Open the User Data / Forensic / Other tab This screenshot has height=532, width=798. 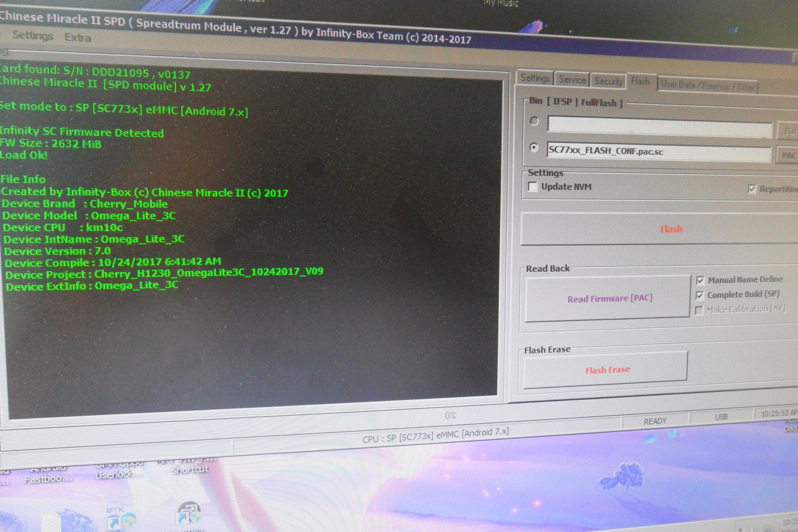tap(707, 85)
